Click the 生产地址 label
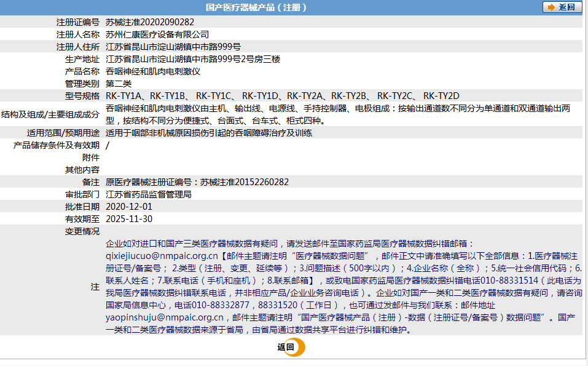Image resolution: width=588 pixels, height=366 pixels. point(82,59)
